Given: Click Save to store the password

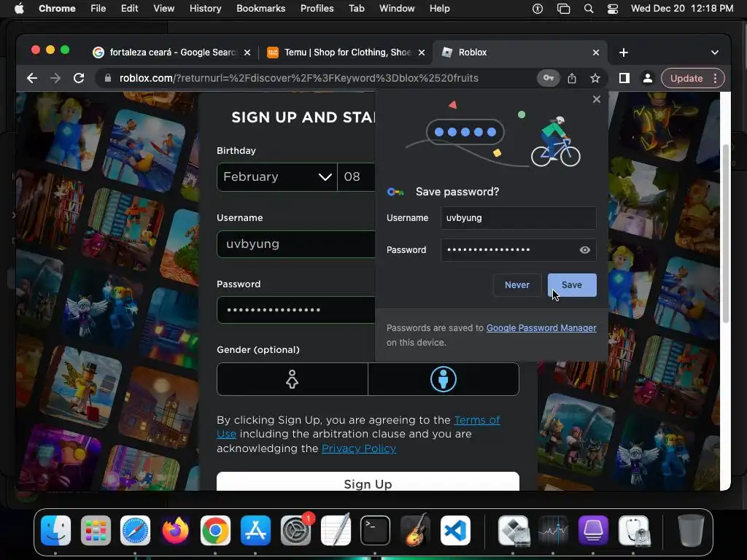Looking at the screenshot, I should [x=572, y=285].
